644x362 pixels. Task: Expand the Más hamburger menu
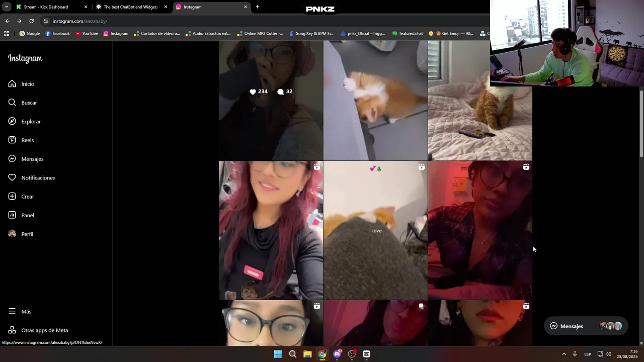pos(20,312)
